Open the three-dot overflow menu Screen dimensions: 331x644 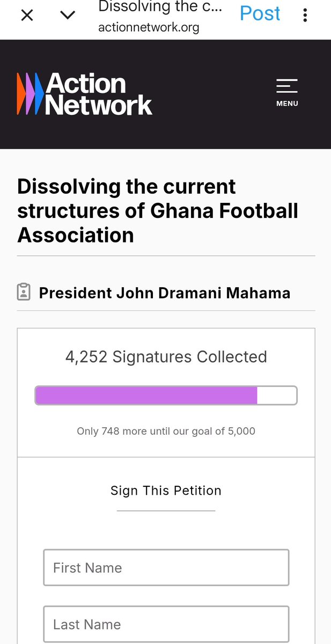point(305,15)
